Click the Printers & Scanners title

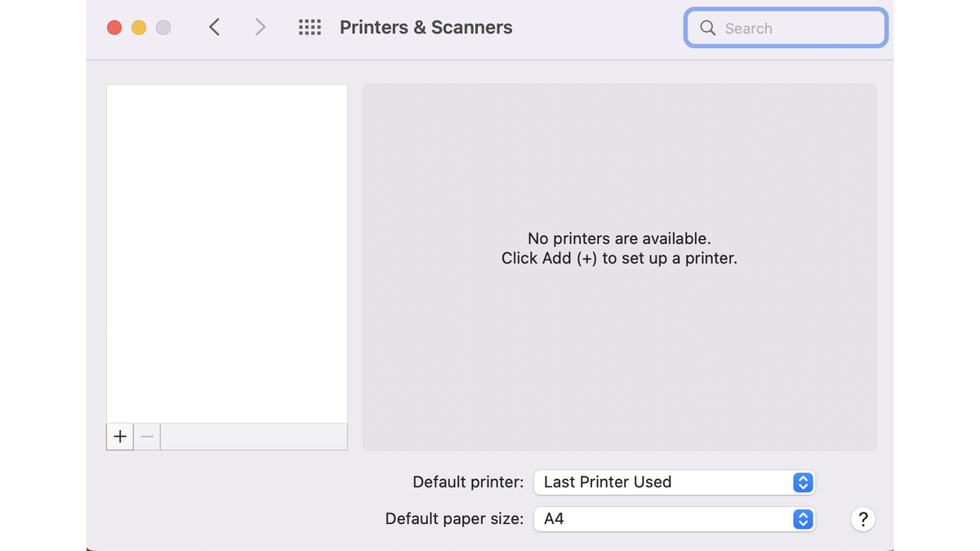pos(425,27)
